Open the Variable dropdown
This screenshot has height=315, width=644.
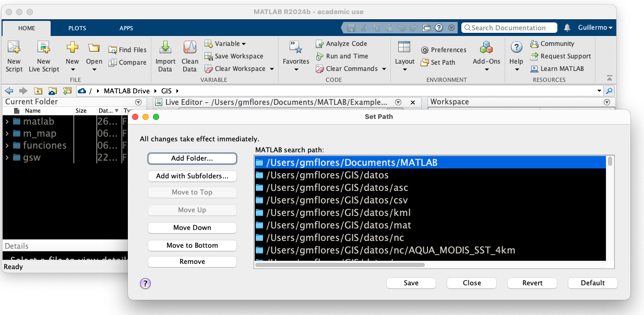pos(225,43)
